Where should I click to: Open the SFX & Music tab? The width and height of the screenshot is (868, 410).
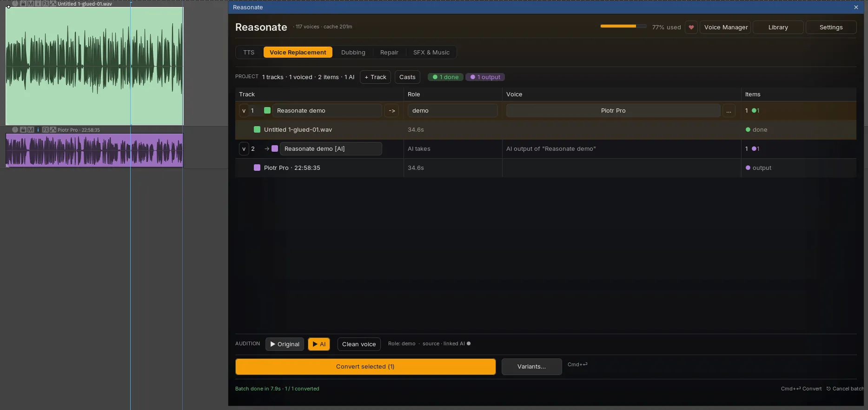pyautogui.click(x=431, y=52)
